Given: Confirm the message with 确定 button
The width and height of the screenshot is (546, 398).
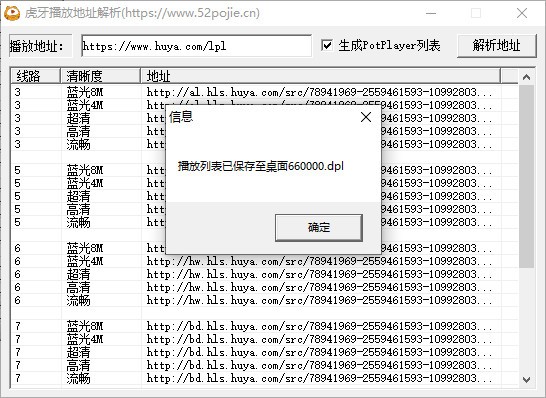Looking at the screenshot, I should [x=319, y=228].
